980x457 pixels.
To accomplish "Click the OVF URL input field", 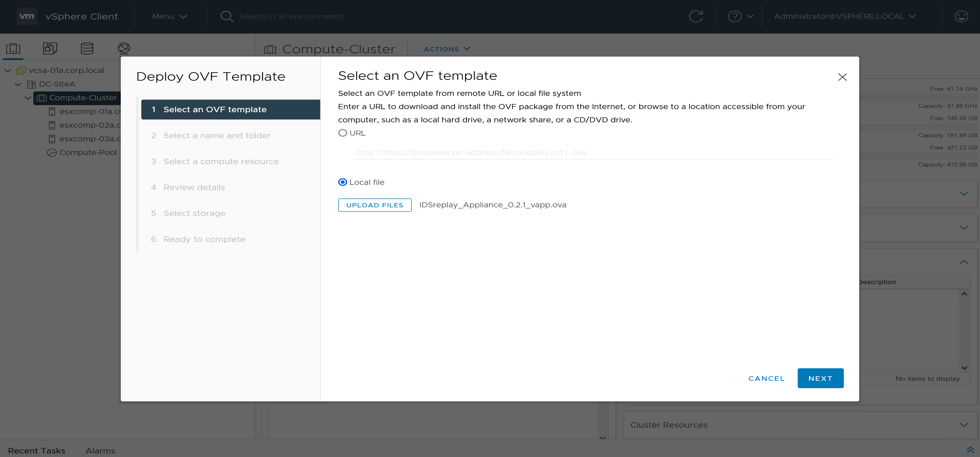I will click(594, 152).
